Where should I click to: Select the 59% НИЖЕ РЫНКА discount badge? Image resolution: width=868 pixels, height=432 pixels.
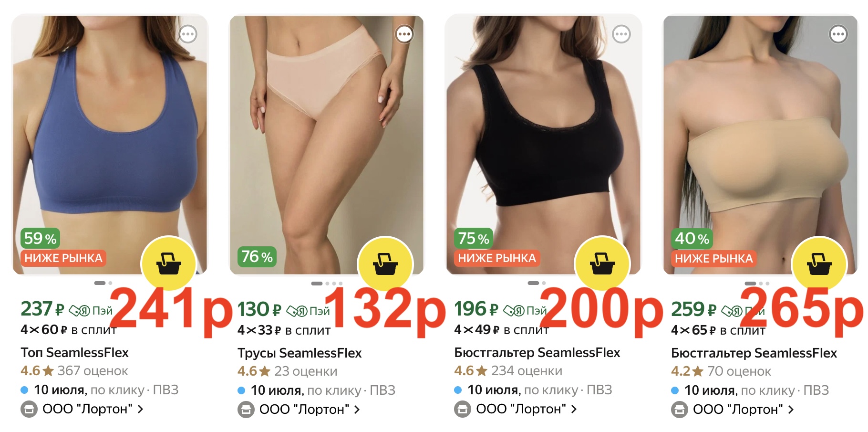(x=63, y=248)
